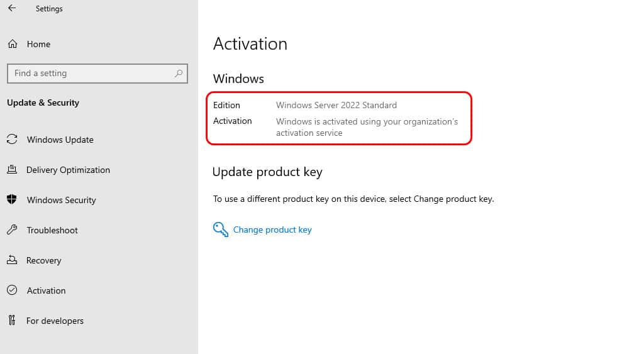Open the Recovery settings page

pos(43,261)
